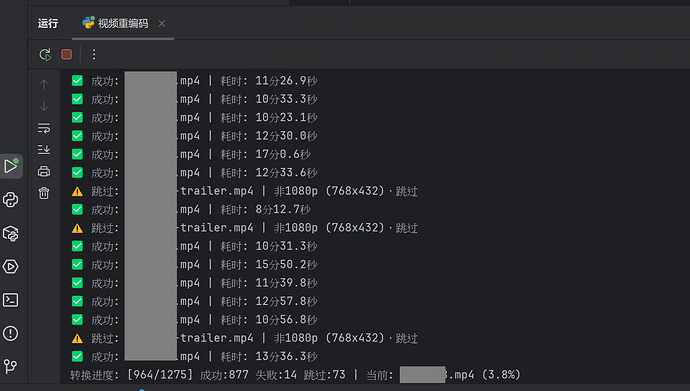Click the line with 12分57.8秒
The height and width of the screenshot is (391, 690).
[194, 301]
